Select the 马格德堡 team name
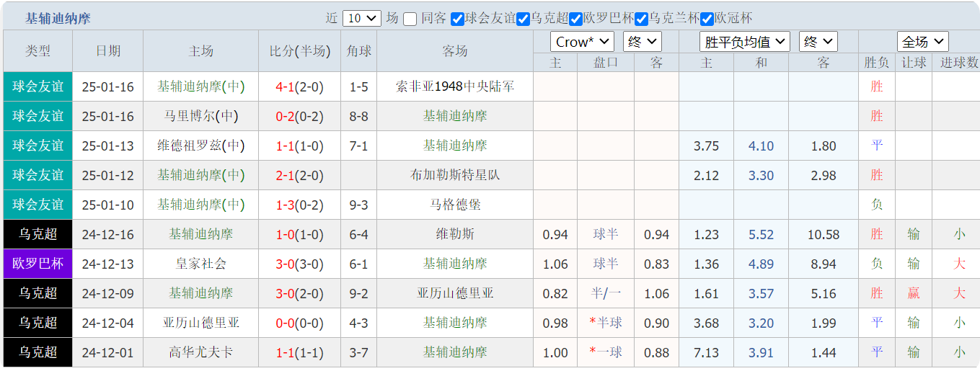This screenshot has width=980, height=371. 455,205
